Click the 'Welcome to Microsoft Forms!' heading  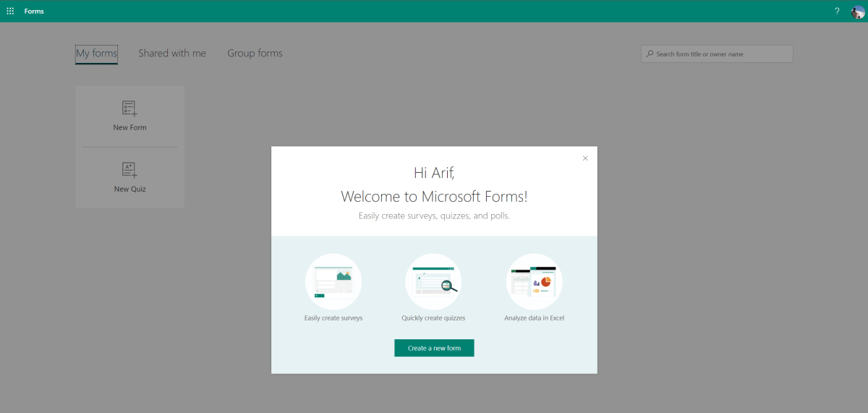pos(434,196)
